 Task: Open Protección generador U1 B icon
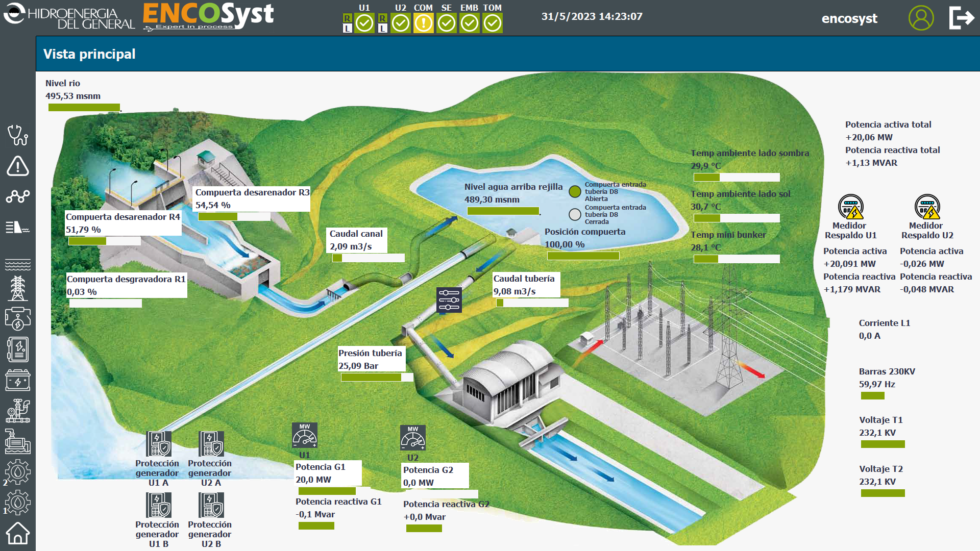click(158, 505)
